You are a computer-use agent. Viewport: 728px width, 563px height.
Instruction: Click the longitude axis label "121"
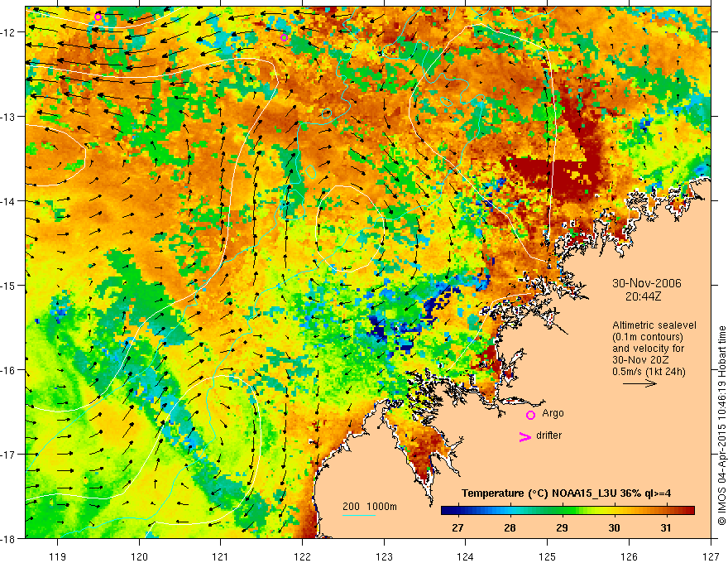[x=221, y=556]
